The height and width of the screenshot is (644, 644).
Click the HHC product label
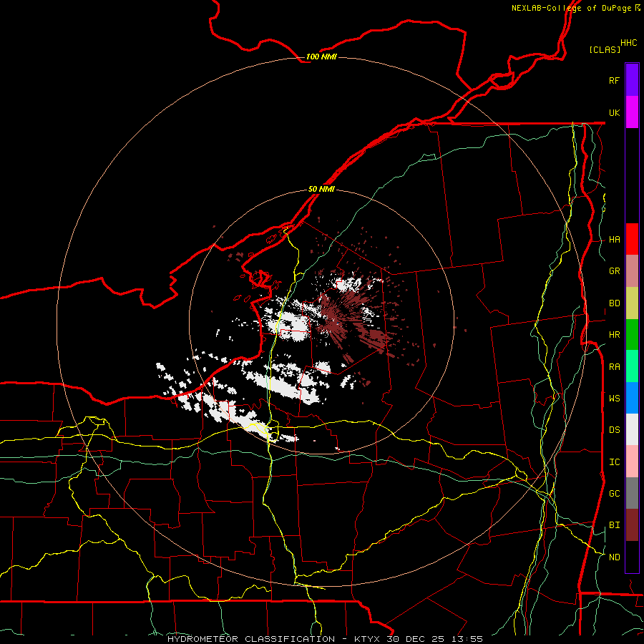coord(628,43)
